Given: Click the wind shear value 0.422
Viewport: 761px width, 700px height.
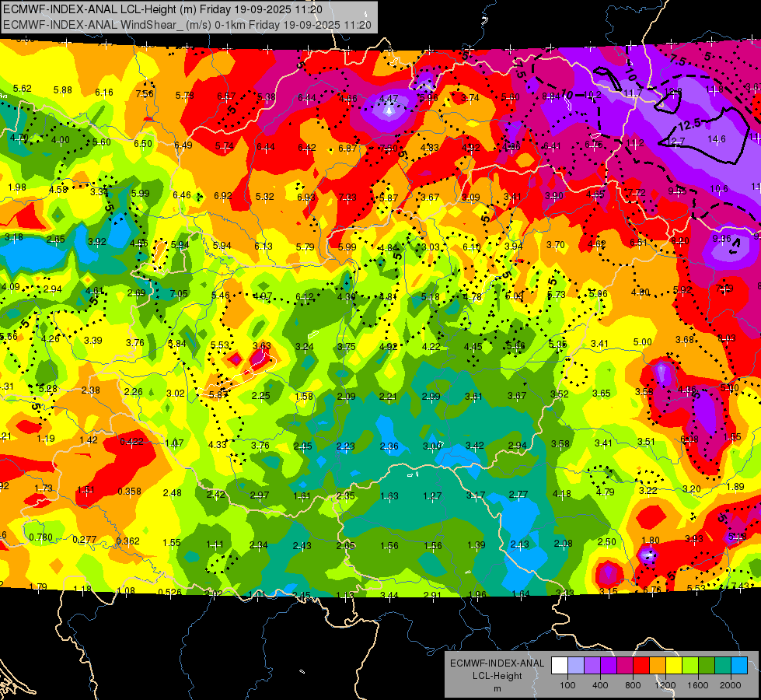Looking at the screenshot, I should tap(131, 442).
